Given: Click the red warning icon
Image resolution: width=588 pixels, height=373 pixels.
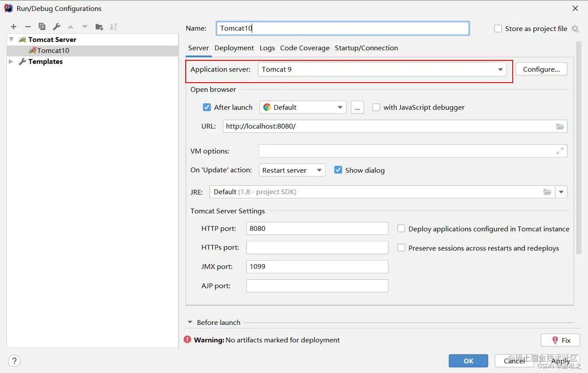Looking at the screenshot, I should point(187,339).
